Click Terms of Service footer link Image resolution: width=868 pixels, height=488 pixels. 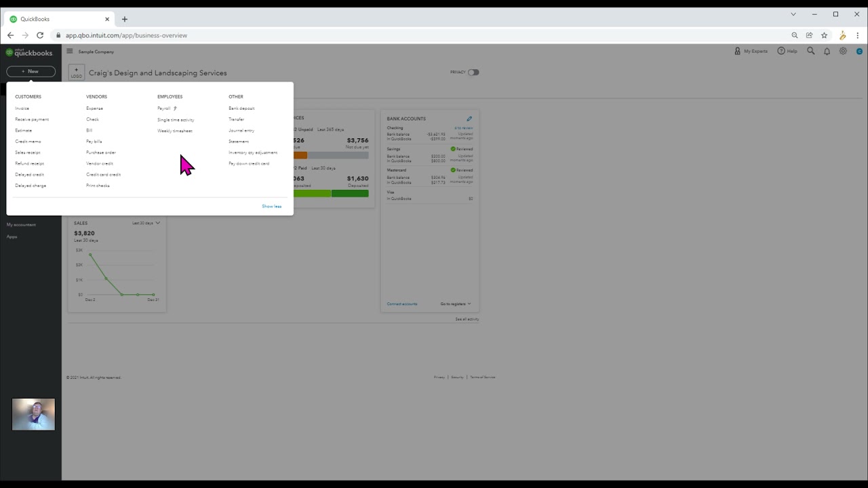[483, 377]
